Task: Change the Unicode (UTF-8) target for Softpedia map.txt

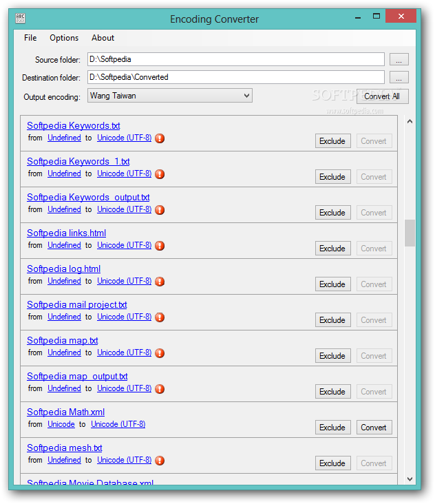Action: [x=125, y=353]
